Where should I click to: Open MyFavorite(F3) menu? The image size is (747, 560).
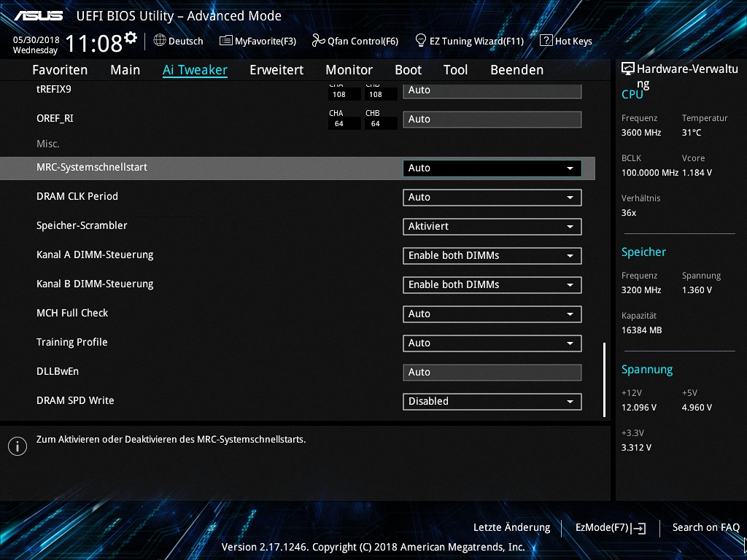coord(258,41)
